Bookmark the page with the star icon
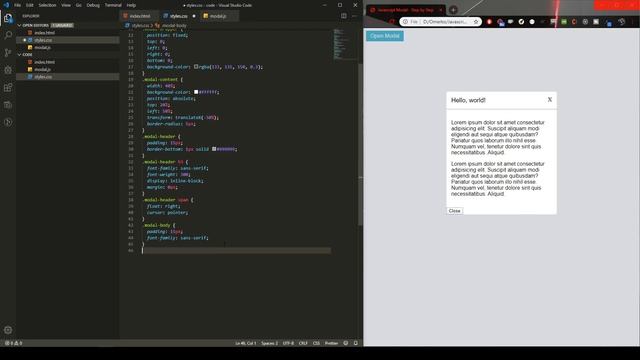 [476, 22]
